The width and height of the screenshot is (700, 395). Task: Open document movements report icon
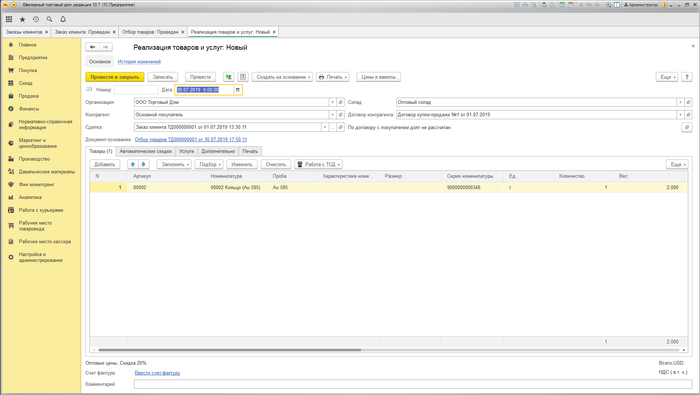click(229, 77)
